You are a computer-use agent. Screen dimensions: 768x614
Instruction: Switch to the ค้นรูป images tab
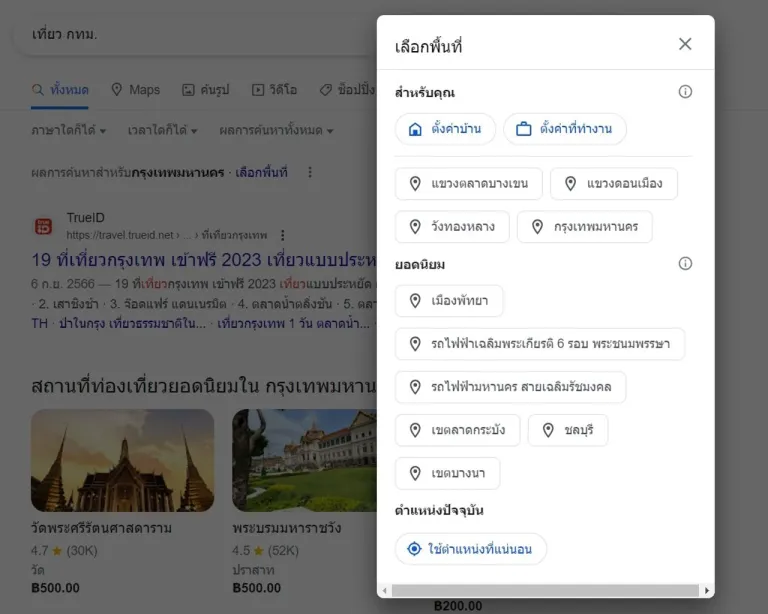(206, 90)
